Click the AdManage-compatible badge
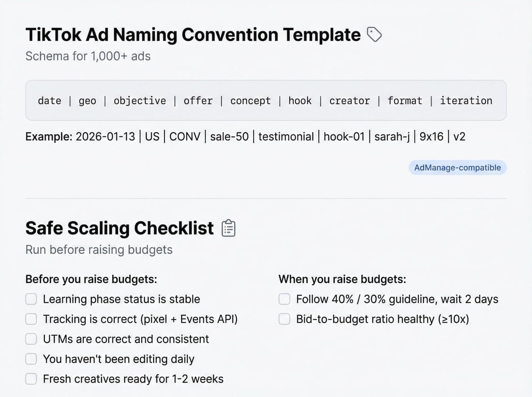This screenshot has height=397, width=532. coord(457,167)
